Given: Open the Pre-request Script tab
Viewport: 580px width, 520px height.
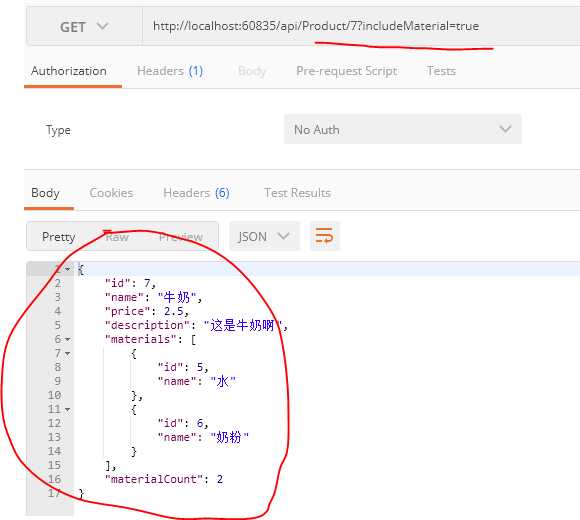Looking at the screenshot, I should point(347,71).
